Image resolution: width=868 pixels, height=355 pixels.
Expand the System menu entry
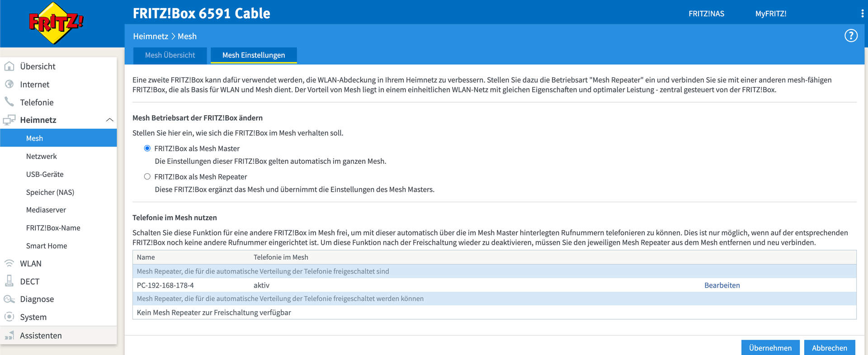click(x=33, y=317)
